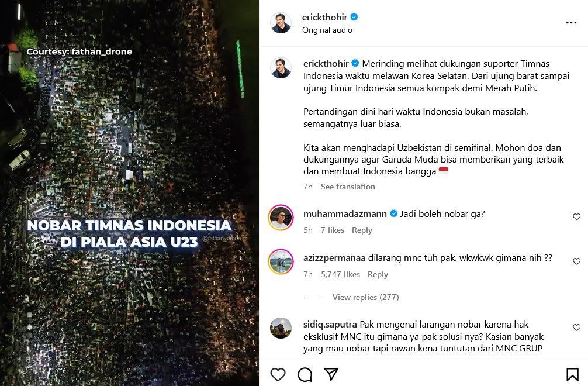The width and height of the screenshot is (588, 386).
Task: Like the post with heart icon
Action: (x=278, y=374)
